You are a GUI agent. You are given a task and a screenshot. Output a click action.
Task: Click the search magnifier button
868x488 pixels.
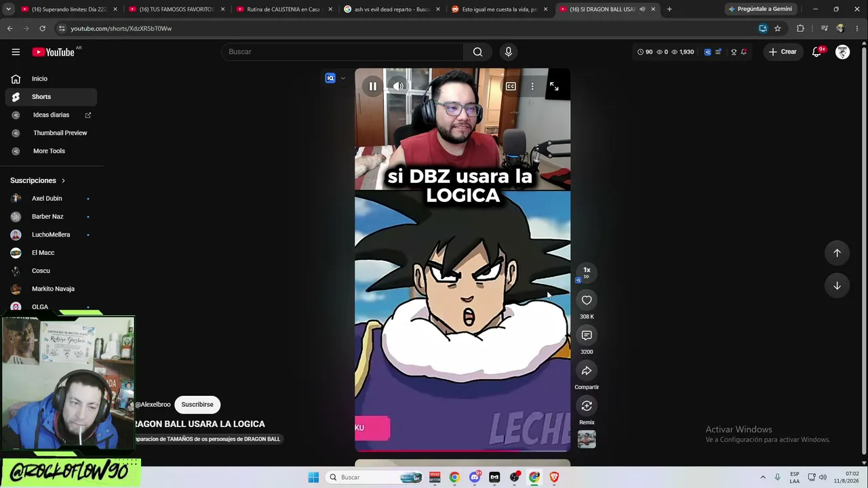[x=478, y=52]
